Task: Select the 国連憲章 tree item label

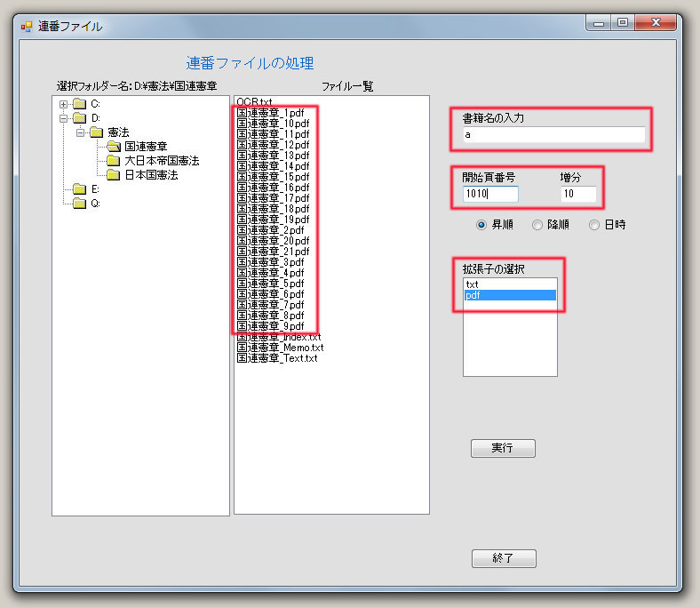Action: (146, 147)
